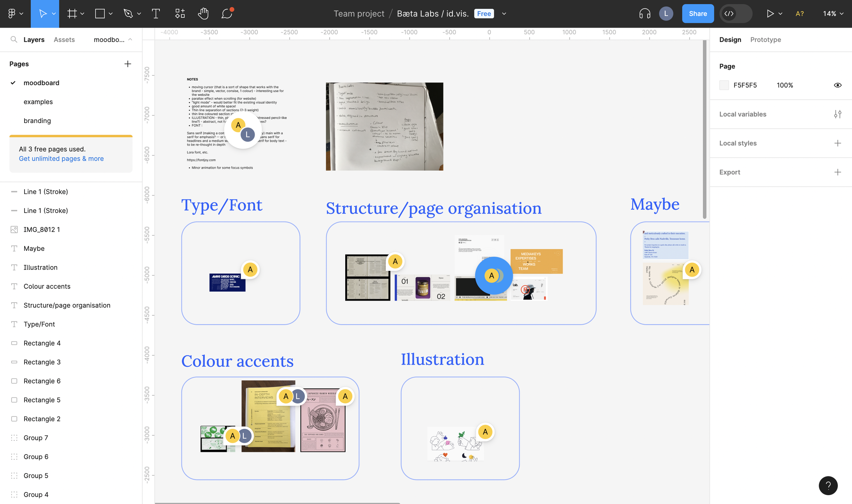This screenshot has width=852, height=504.
Task: Start audio conversation with headphones icon
Action: [644, 14]
